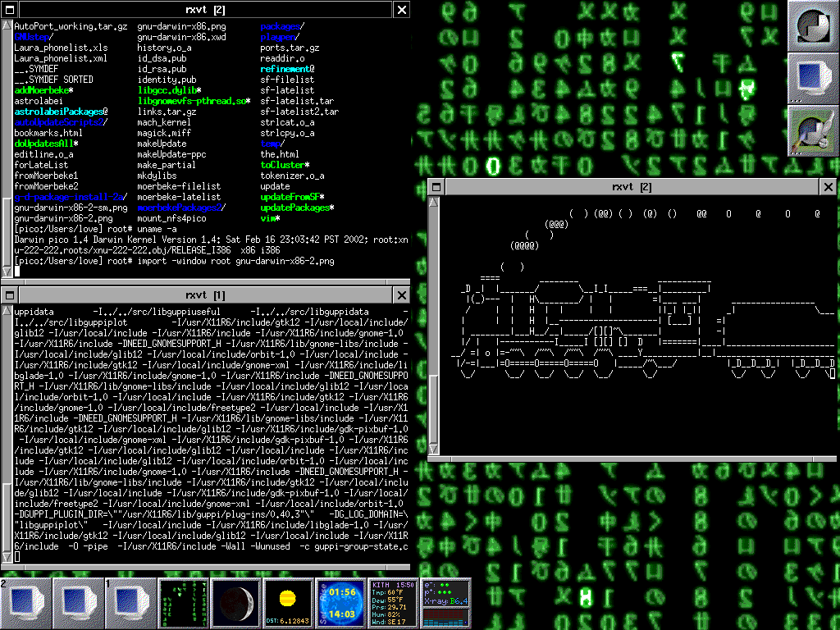Click the moon phase dockapp
This screenshot has width=840, height=630.
pyautogui.click(x=236, y=604)
